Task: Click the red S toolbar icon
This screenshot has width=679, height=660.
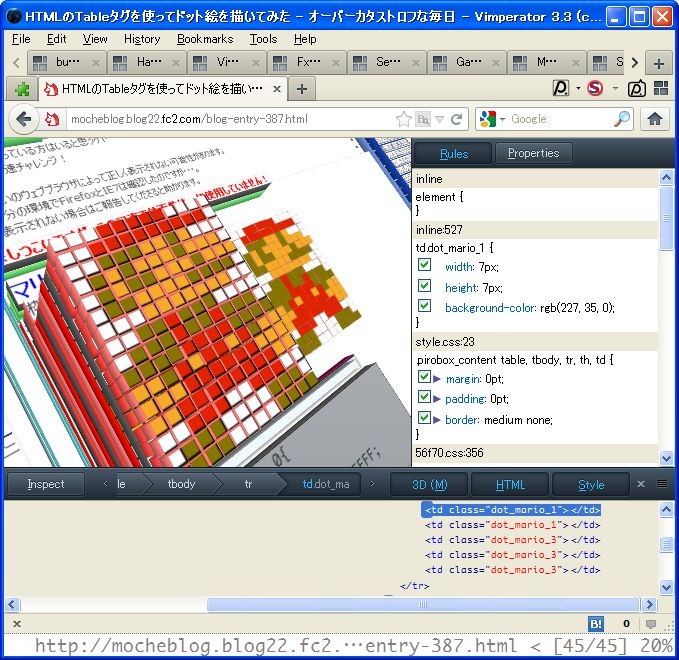Action: click(595, 88)
